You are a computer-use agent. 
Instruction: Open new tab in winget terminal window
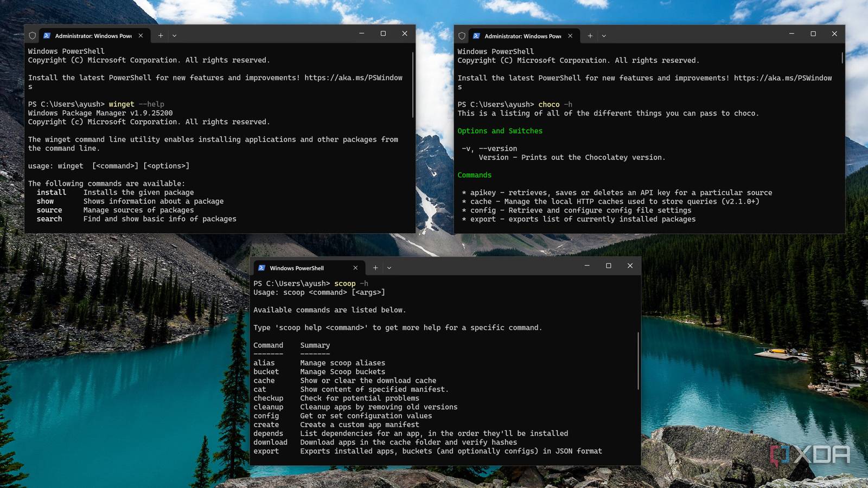click(161, 35)
